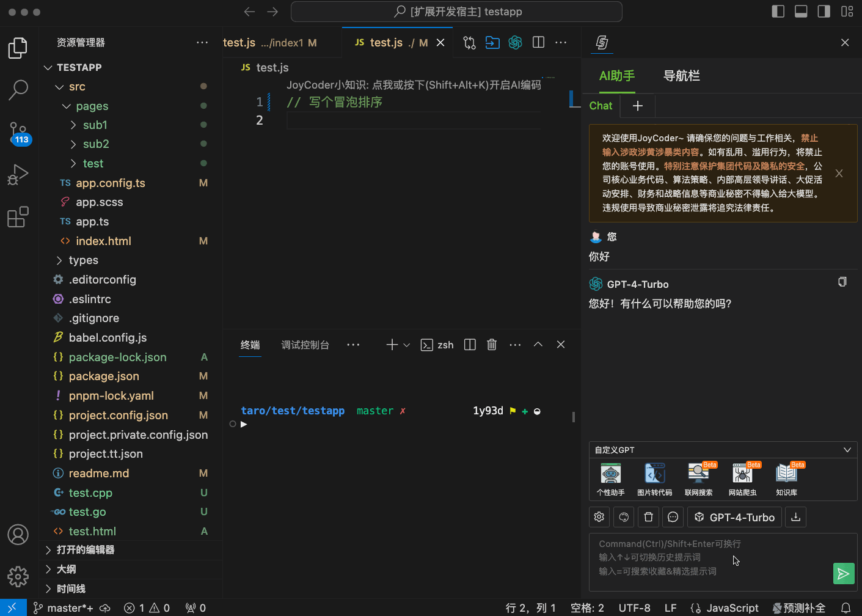Image resolution: width=862 pixels, height=616 pixels.
Task: Open the 网站爬虫 beta tool
Action: [x=743, y=479]
